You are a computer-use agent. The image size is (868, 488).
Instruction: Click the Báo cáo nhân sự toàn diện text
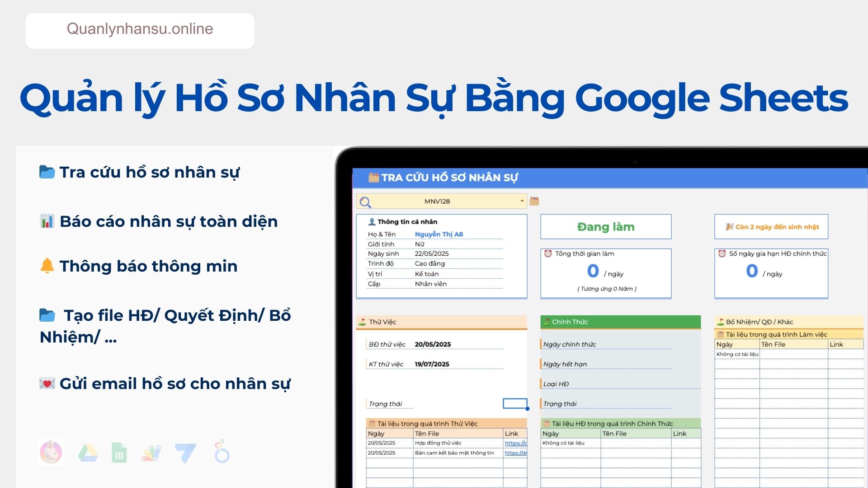click(169, 221)
